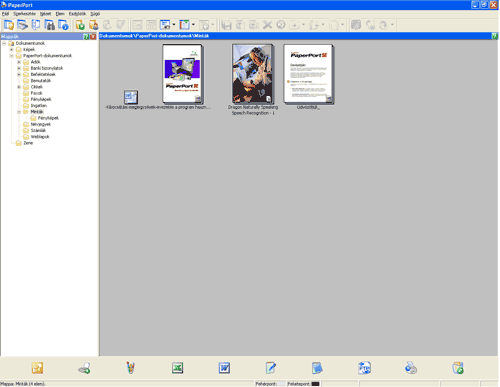
Task: Open the Szerkesztés menu
Action: (x=24, y=14)
